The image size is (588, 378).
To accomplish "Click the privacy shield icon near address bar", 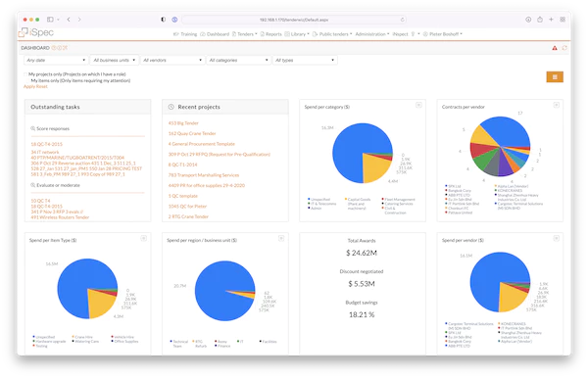I will click(163, 20).
